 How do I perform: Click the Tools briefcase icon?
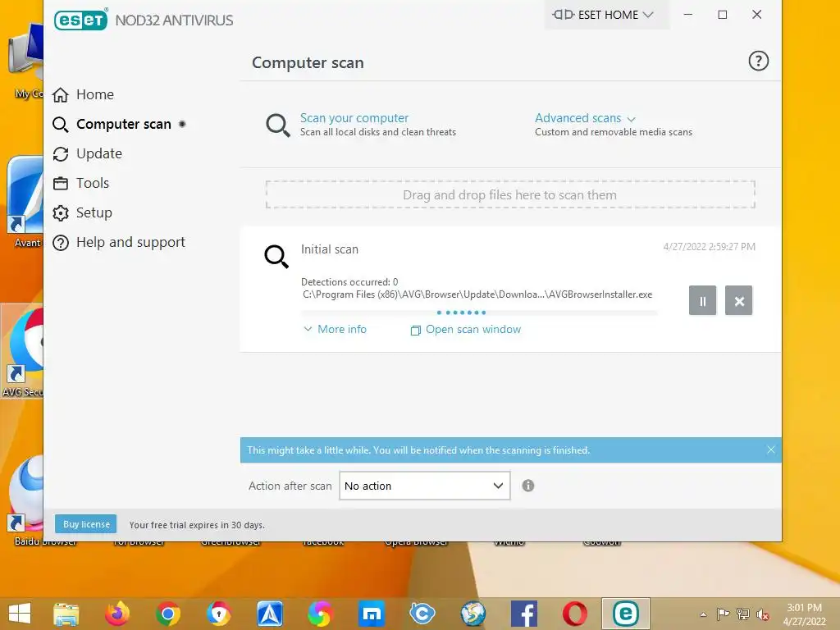[61, 184]
